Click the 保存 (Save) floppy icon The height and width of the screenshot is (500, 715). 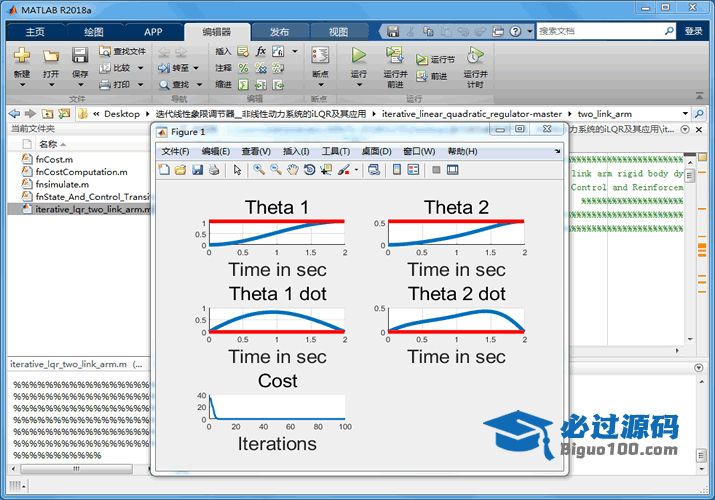(x=80, y=56)
